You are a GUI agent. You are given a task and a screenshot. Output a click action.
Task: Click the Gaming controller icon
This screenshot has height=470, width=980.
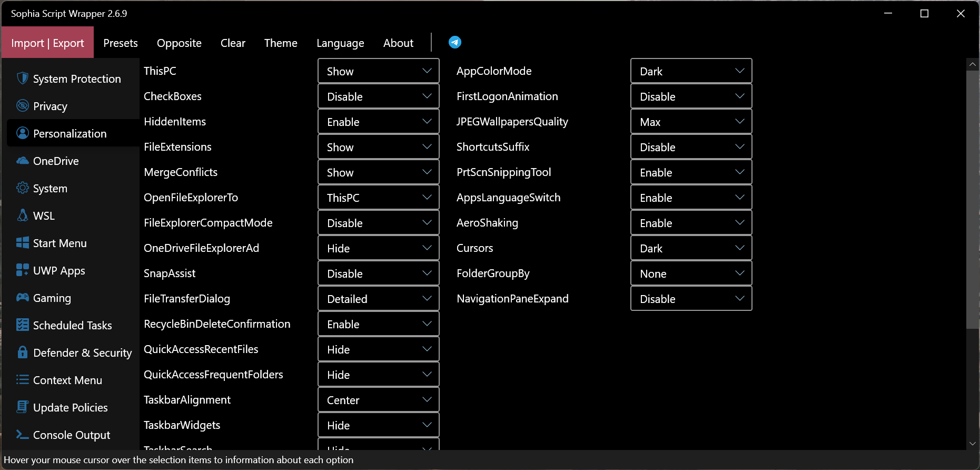[22, 297]
